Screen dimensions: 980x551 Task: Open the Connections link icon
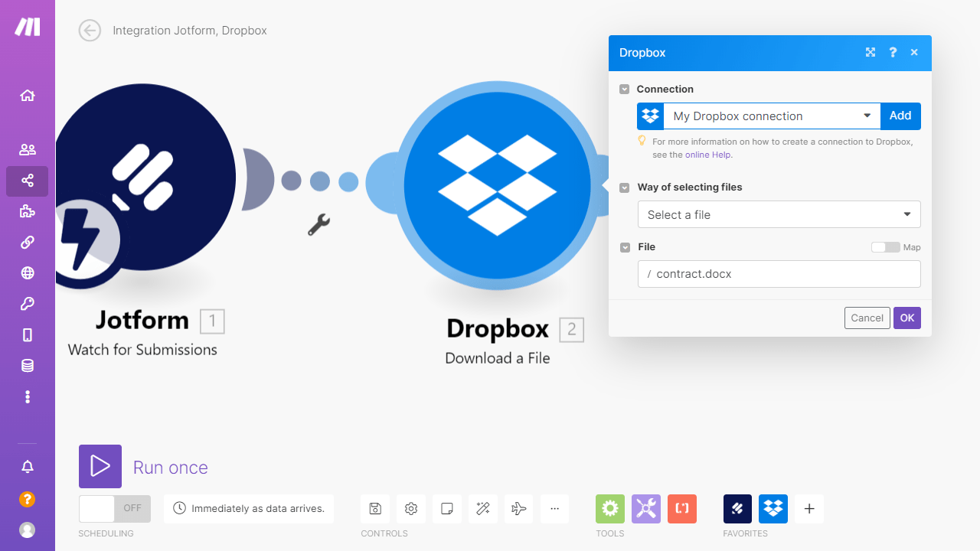click(28, 243)
